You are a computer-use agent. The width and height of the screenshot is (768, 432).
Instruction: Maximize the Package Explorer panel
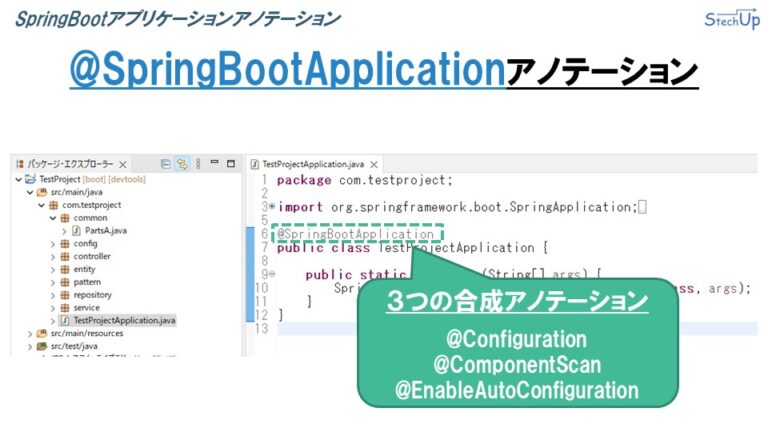pos(230,163)
